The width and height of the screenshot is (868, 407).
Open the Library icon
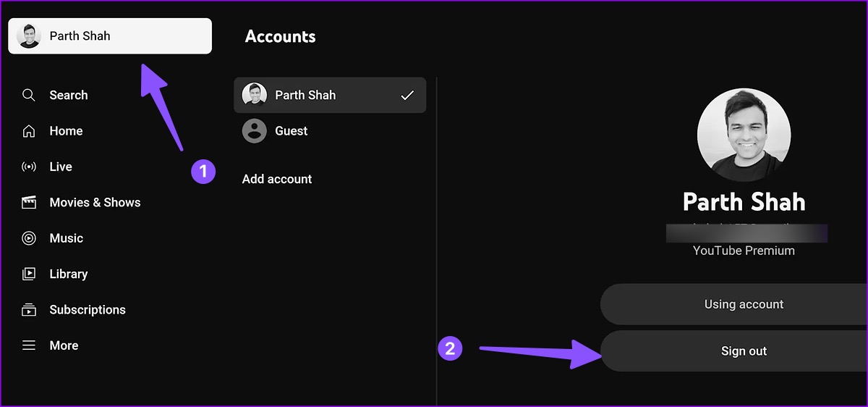click(x=29, y=274)
